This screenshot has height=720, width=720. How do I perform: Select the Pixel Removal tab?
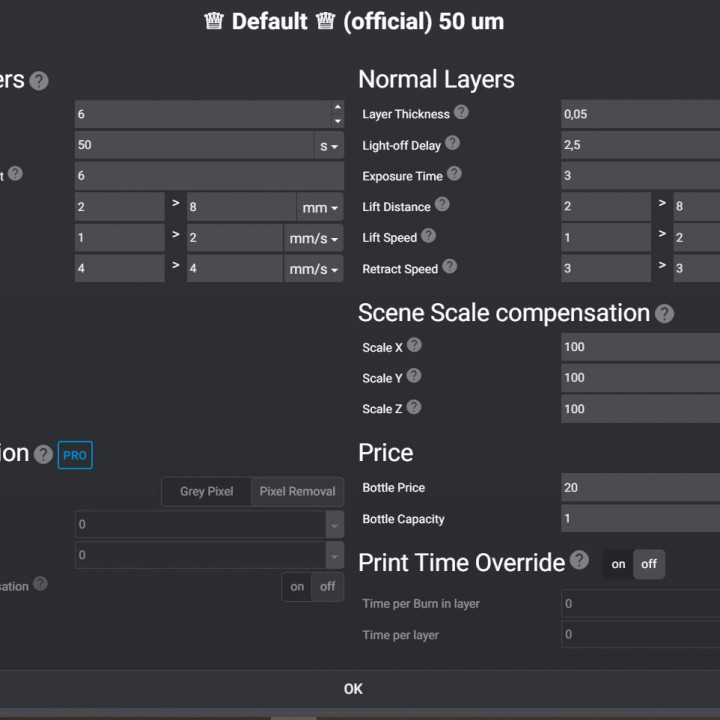click(x=297, y=492)
